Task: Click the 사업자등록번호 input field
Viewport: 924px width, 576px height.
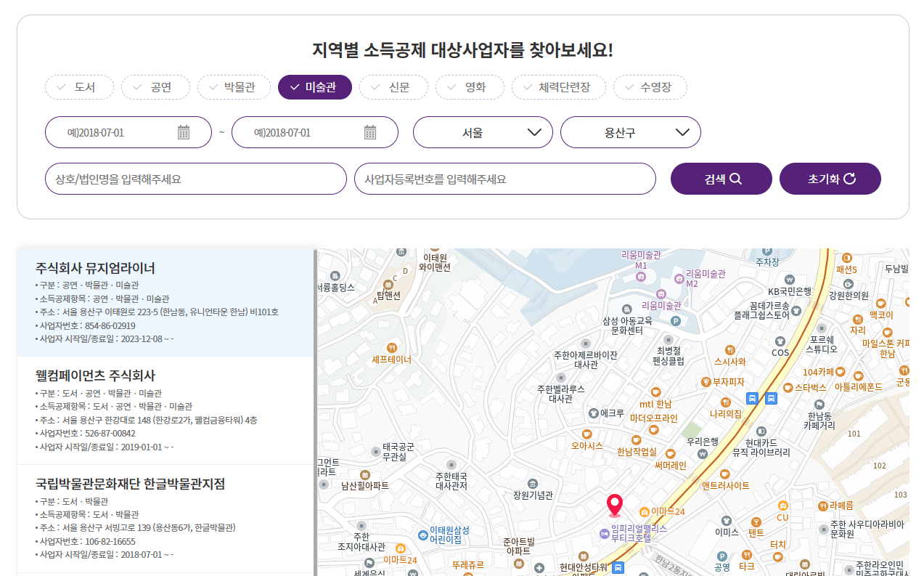Action: tap(505, 179)
